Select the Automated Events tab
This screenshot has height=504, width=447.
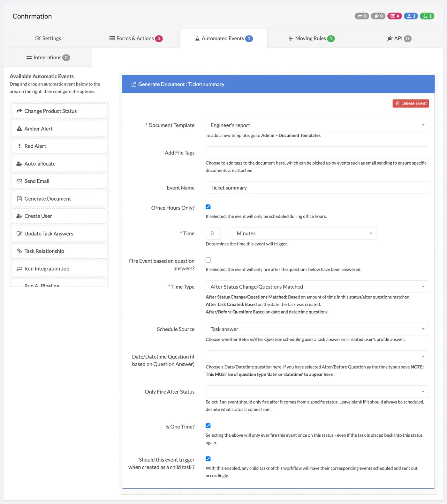click(223, 38)
